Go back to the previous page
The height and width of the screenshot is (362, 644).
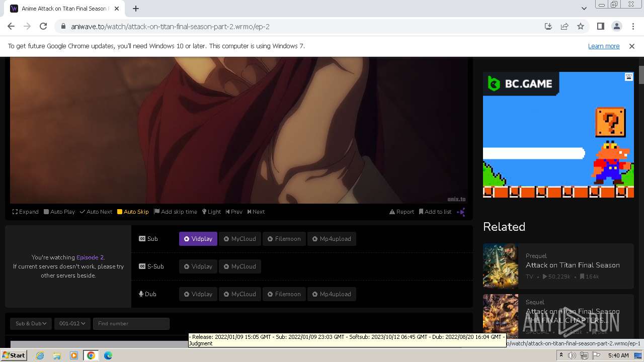tap(11, 27)
